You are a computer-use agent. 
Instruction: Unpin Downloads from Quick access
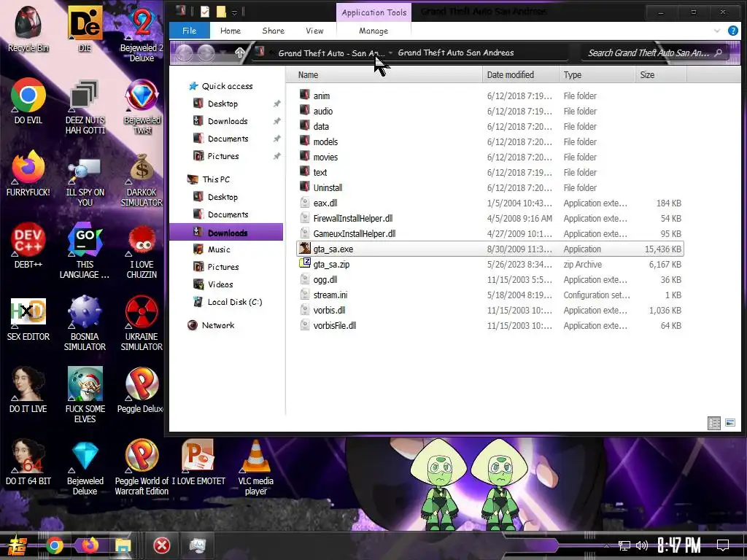[276, 122]
